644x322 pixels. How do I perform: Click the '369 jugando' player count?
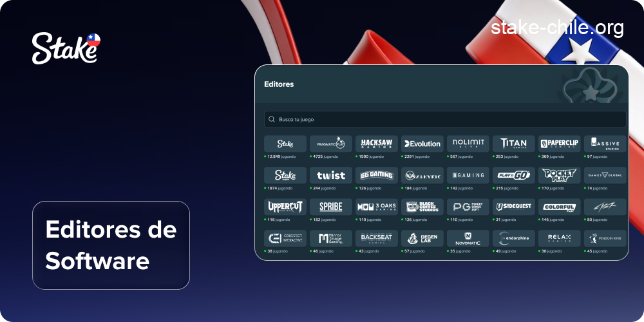tap(552, 157)
